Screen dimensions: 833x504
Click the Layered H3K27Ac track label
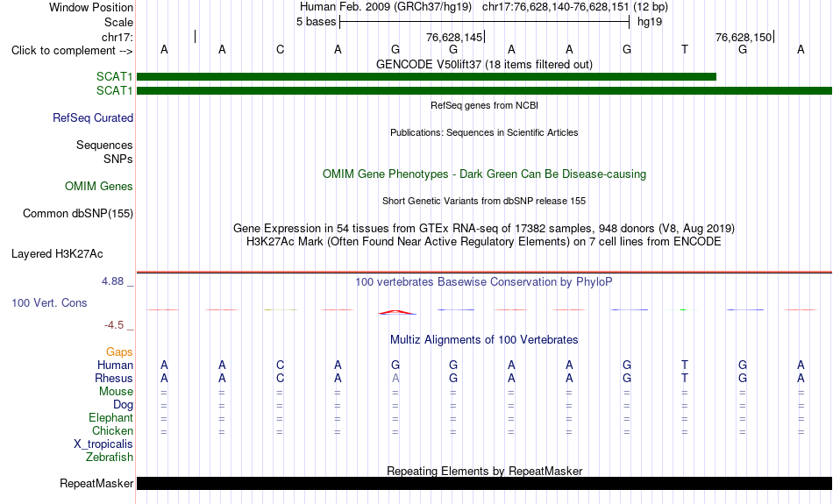[x=57, y=254]
